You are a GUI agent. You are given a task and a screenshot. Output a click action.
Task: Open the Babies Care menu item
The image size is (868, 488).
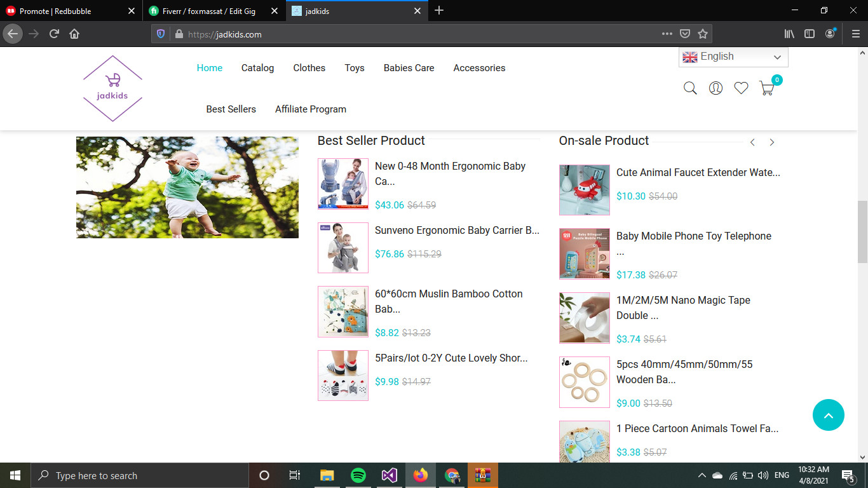409,68
